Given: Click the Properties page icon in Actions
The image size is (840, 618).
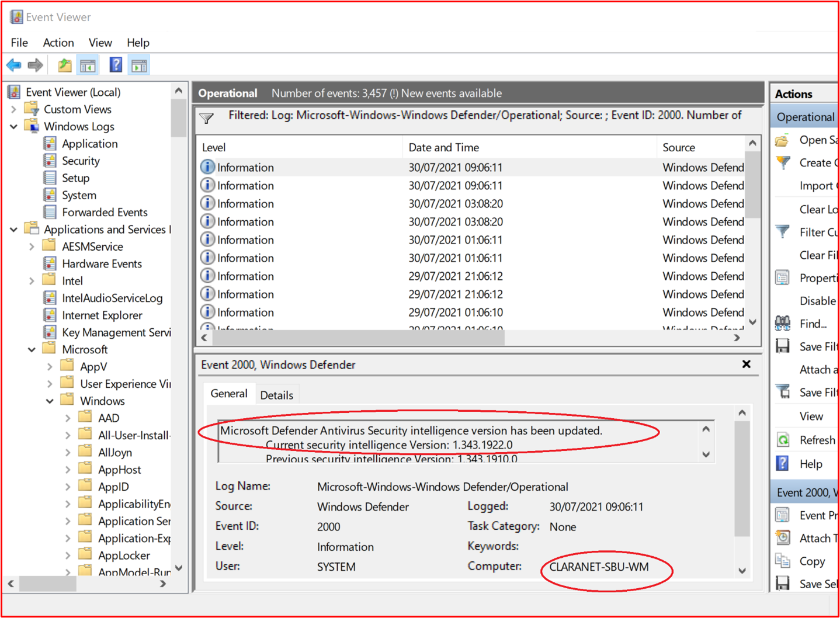Looking at the screenshot, I should click(782, 277).
